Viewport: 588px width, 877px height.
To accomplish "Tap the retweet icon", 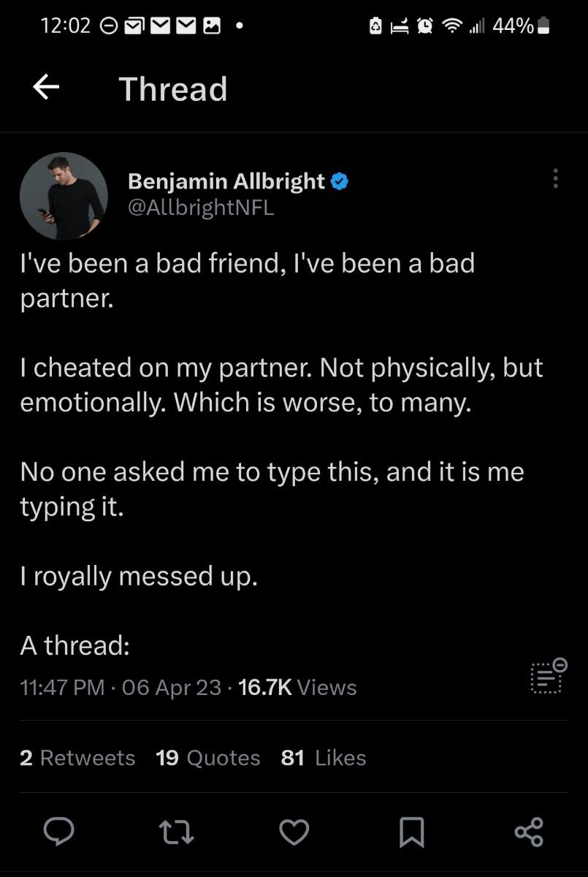I will click(175, 832).
